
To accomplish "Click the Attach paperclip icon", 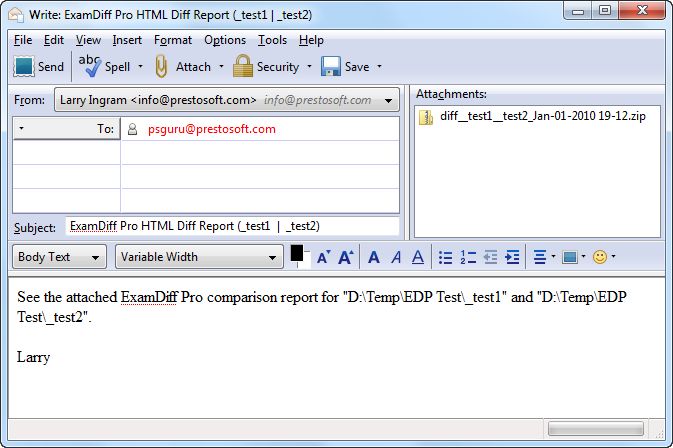I will pos(161,67).
